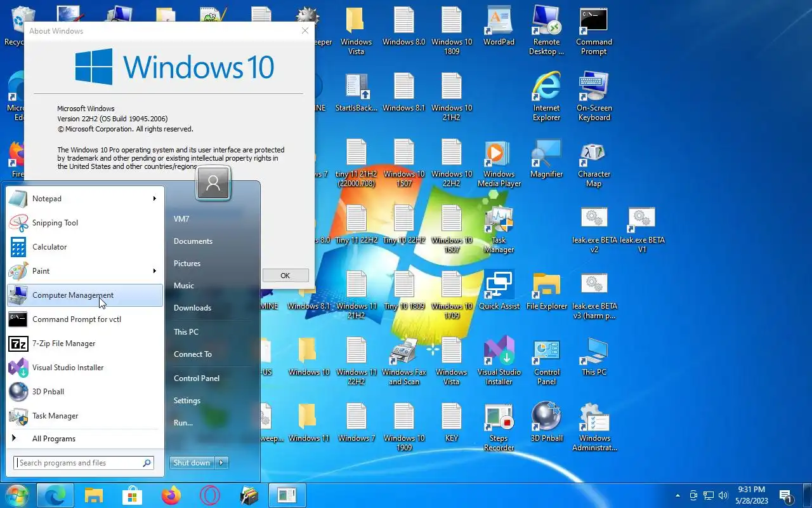
Task: Select Character Map desktop icon
Action: pyautogui.click(x=594, y=163)
